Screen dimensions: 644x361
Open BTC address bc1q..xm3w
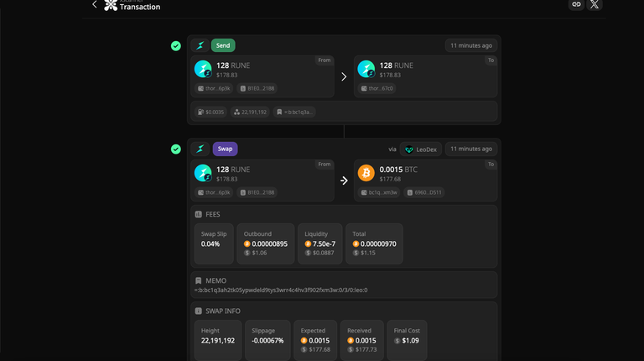379,192
